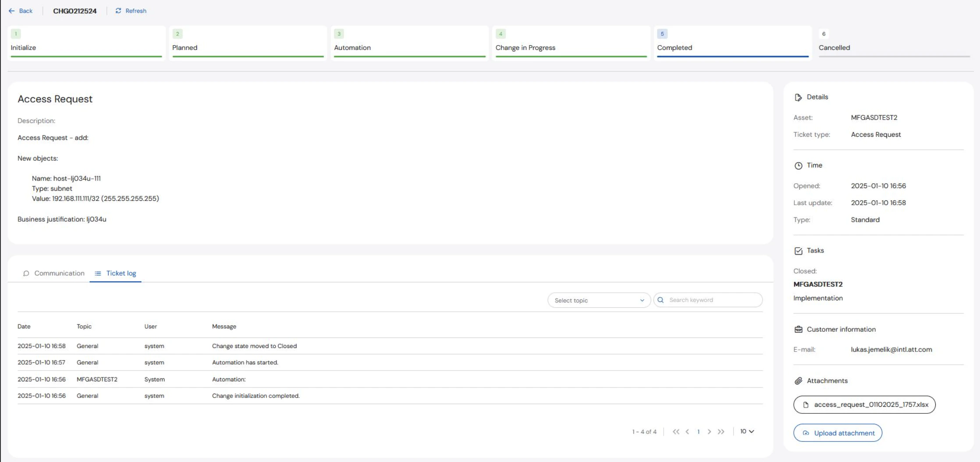Screen dimensions: 980x462
Task: Go to previous page of ticket log
Action: [687, 432]
